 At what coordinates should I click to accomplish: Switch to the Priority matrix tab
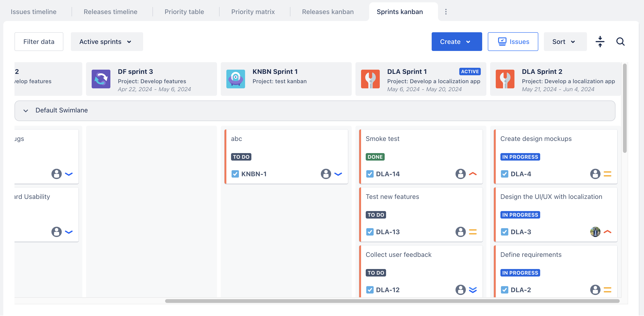(x=253, y=12)
